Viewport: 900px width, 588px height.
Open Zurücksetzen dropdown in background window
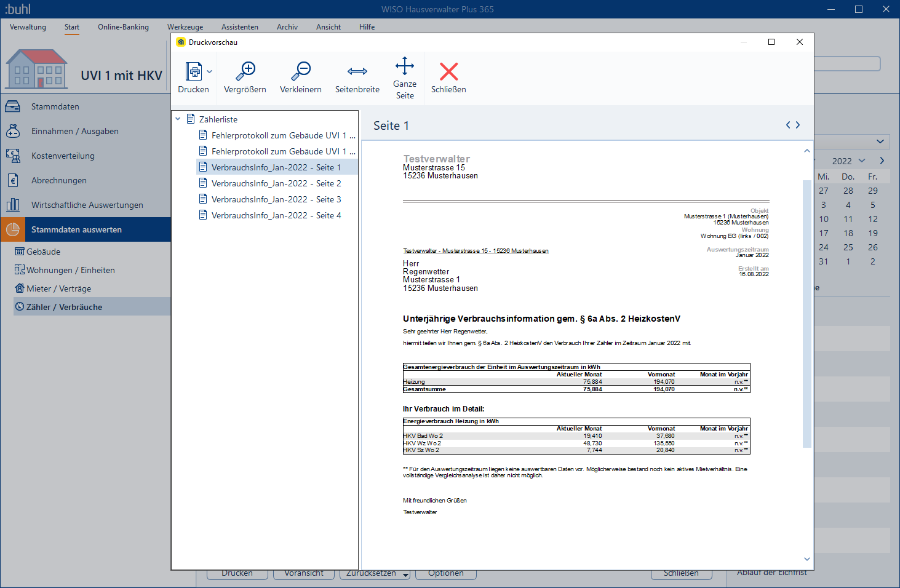(405, 574)
